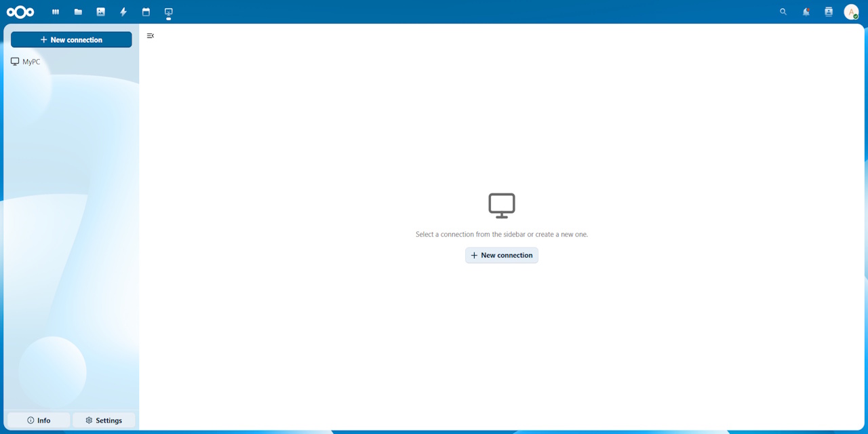Open the Info button
This screenshot has width=868, height=434.
[x=39, y=420]
